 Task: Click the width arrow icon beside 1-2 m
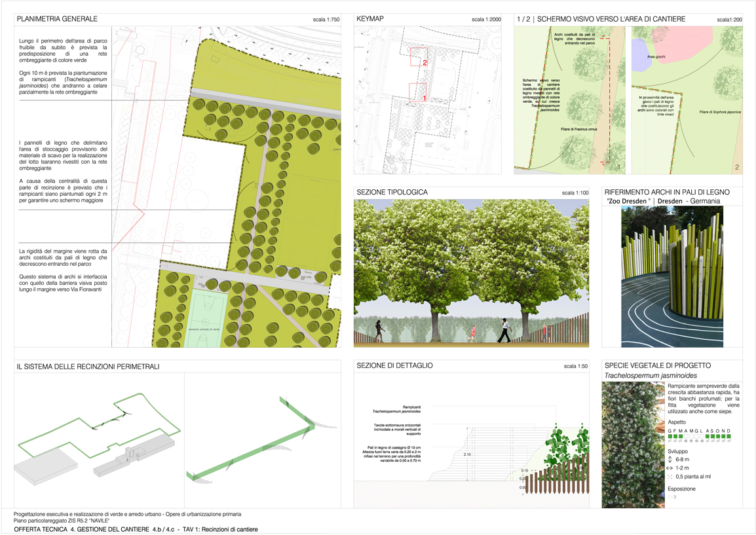(x=670, y=468)
